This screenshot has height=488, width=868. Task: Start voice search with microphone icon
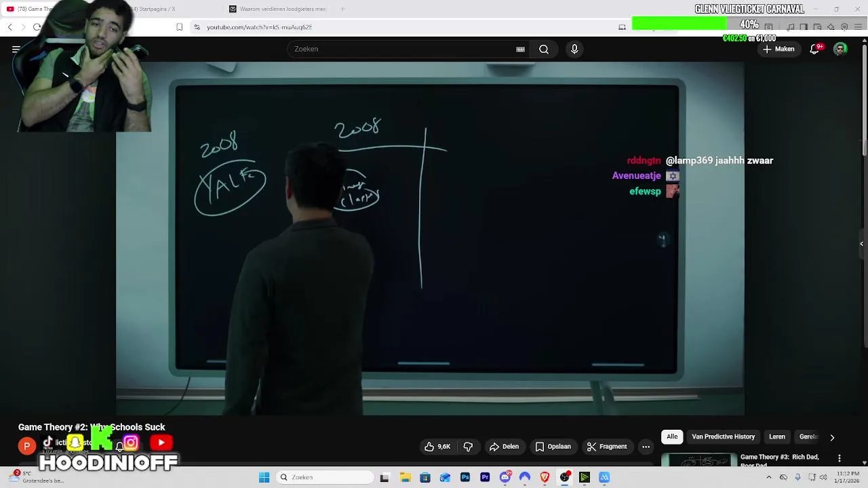click(574, 49)
